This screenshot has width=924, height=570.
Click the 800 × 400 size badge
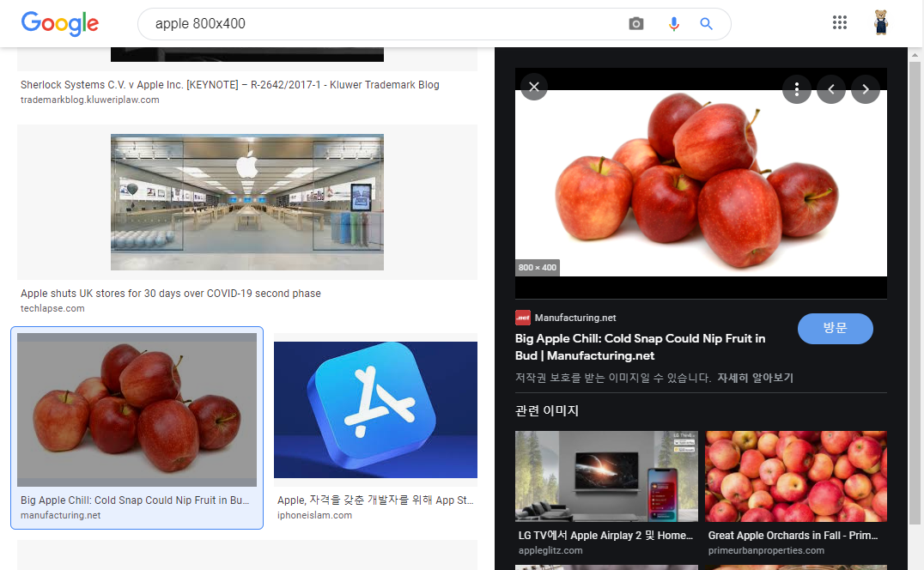tap(538, 267)
